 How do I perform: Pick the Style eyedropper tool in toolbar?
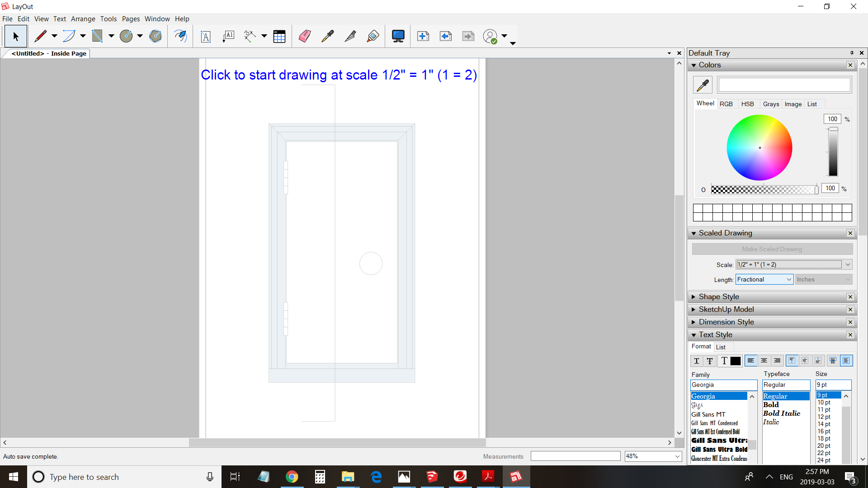pyautogui.click(x=327, y=36)
